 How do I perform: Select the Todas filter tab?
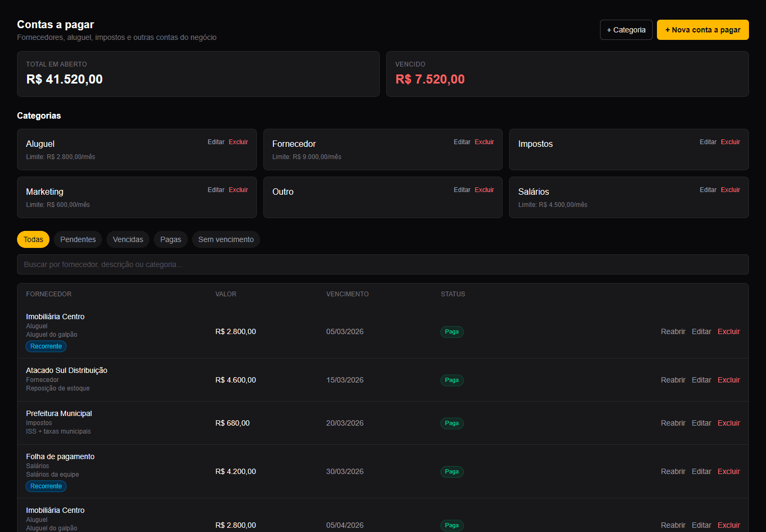pos(33,239)
